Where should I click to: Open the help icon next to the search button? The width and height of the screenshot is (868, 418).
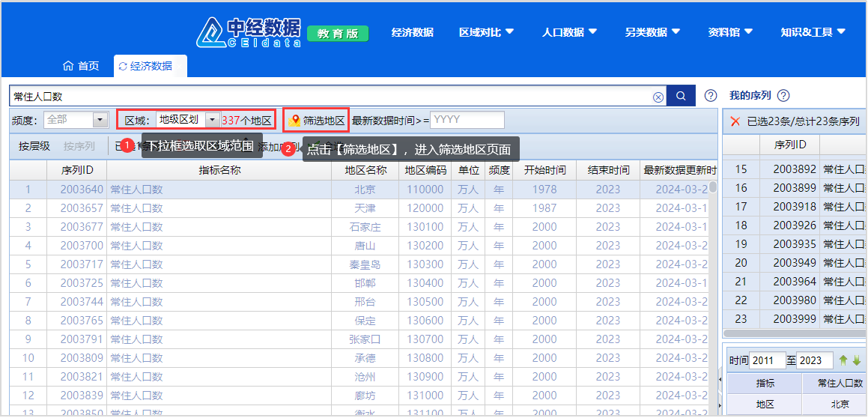711,96
